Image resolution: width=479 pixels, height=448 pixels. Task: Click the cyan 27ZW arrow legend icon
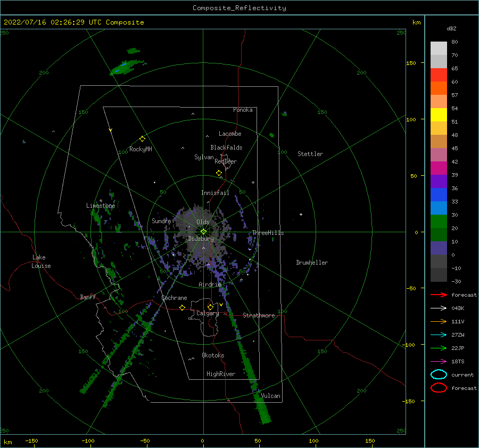click(x=439, y=335)
